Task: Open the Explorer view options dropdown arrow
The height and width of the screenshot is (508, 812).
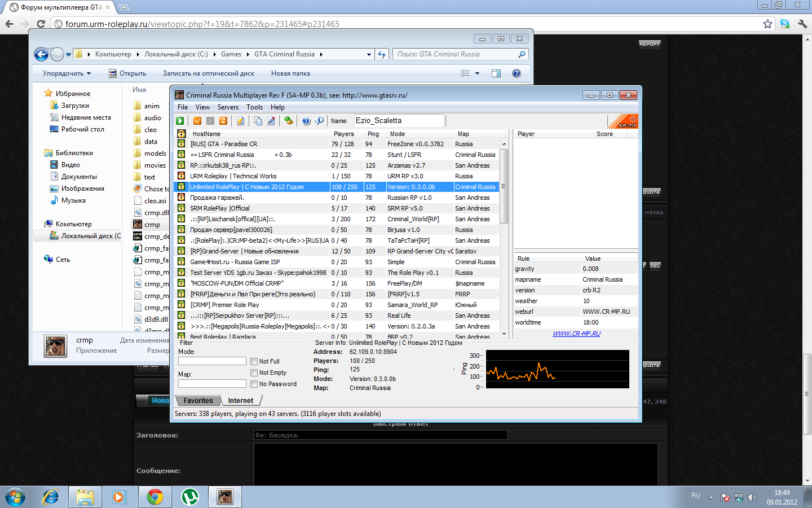Action: pyautogui.click(x=478, y=73)
